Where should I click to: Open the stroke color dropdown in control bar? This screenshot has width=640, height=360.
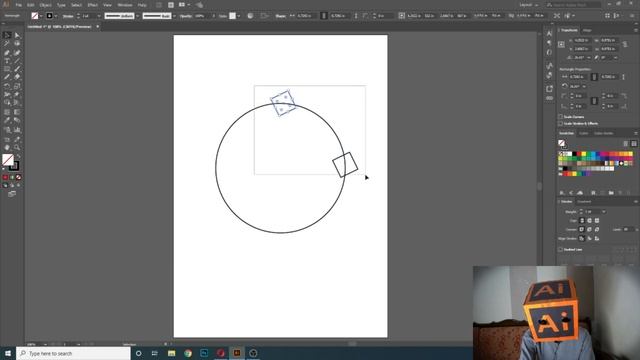tap(56, 16)
